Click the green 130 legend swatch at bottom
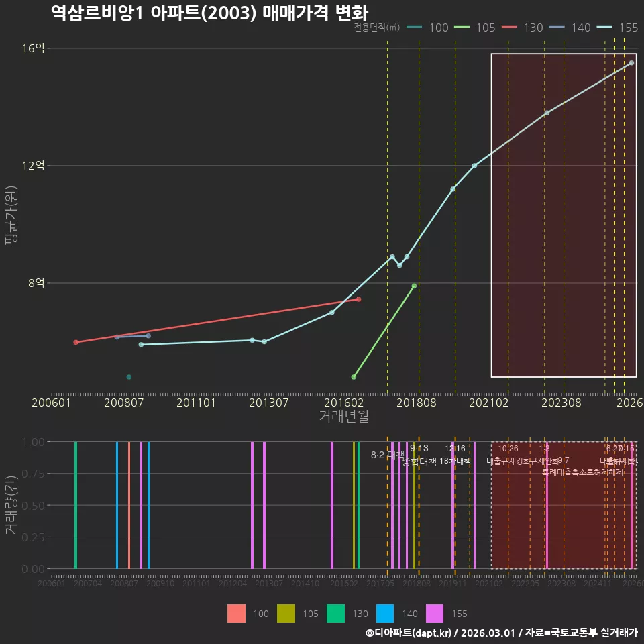Screen dimensions: 644x644 pos(335,613)
